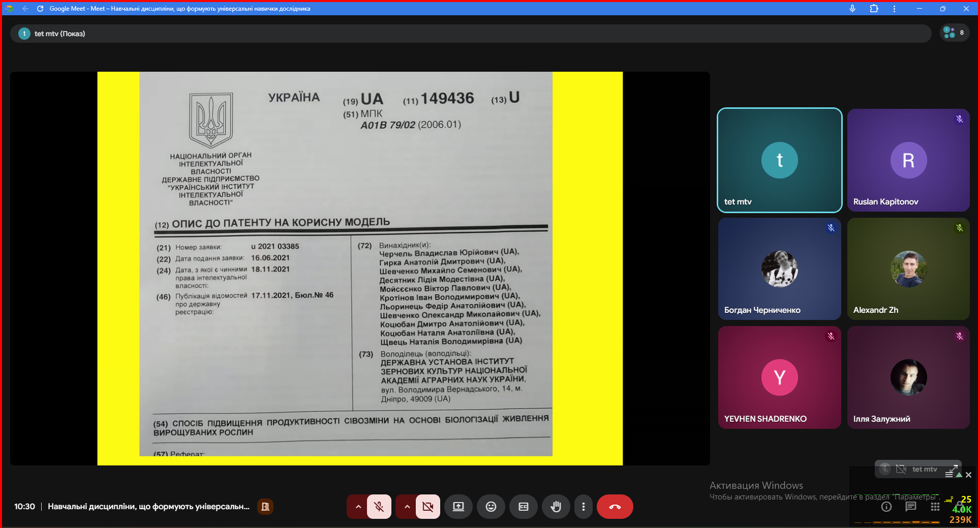
Task: Click the muted mic icon in self-view mini tile
Action: (x=885, y=469)
